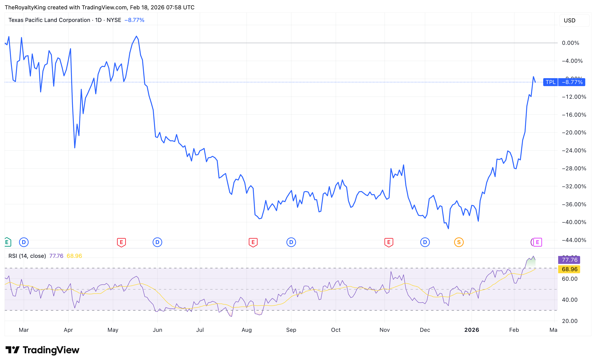Click the blue TPL price label

pyautogui.click(x=550, y=82)
